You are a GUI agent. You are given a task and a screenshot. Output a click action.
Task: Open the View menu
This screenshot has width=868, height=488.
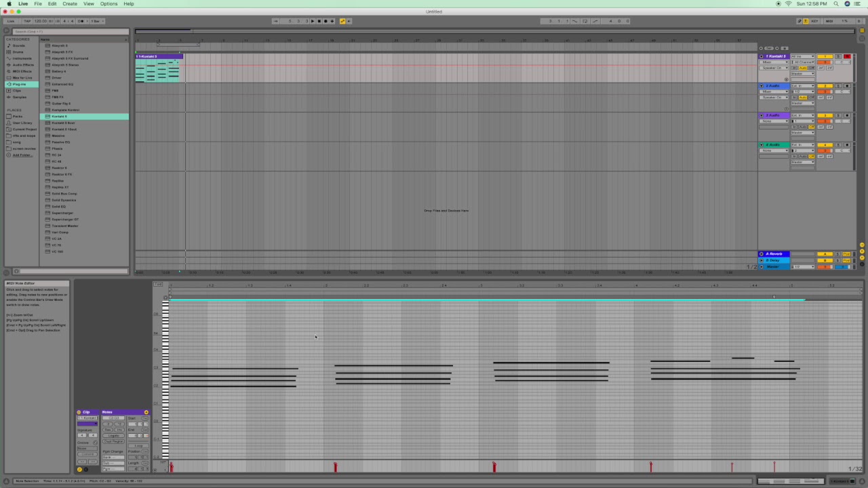click(x=89, y=3)
